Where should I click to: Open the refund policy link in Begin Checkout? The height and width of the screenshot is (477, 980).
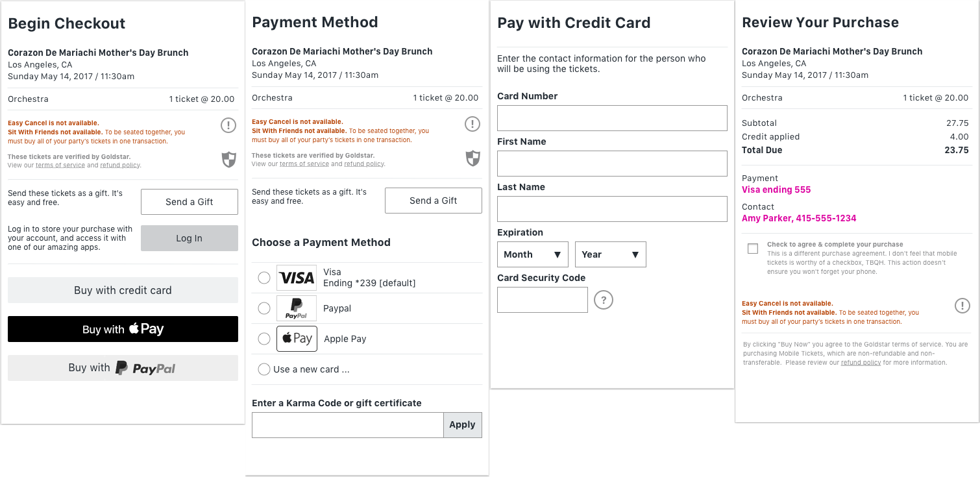(x=120, y=165)
